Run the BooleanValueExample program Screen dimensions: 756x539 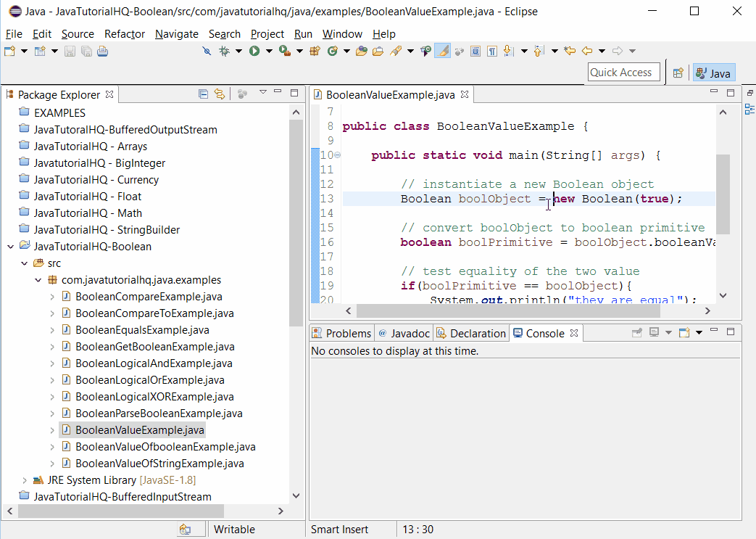[x=254, y=51]
